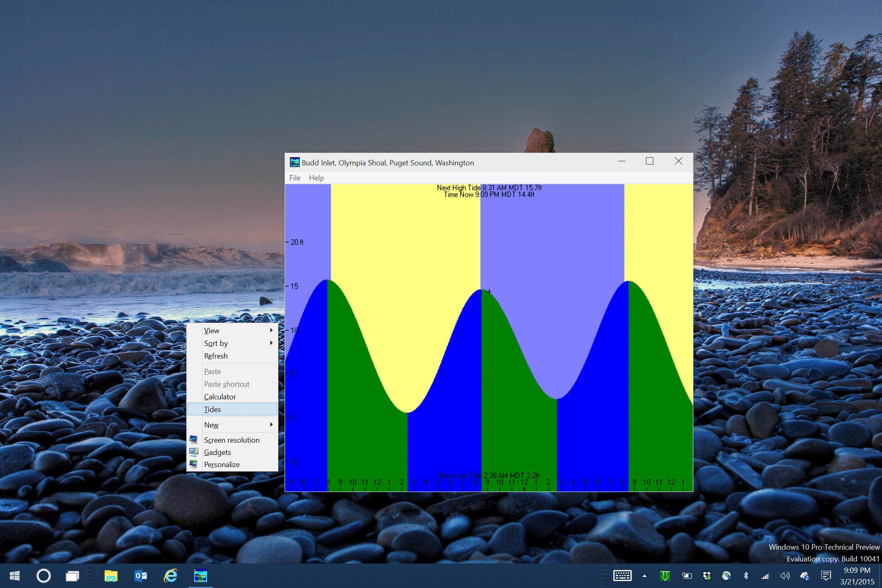The width and height of the screenshot is (882, 588).
Task: Click the Time Now 9:09 PM label
Action: [489, 194]
